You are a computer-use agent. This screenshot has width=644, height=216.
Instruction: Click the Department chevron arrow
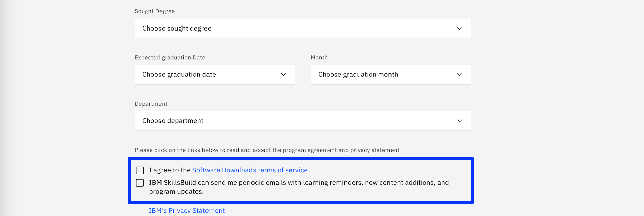460,121
